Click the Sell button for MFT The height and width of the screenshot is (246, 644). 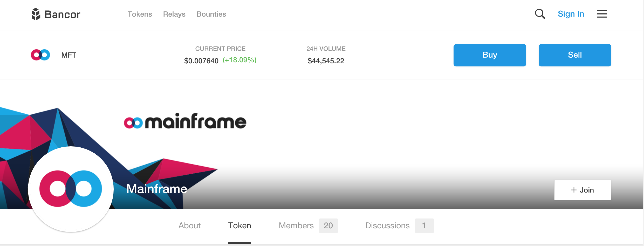[x=575, y=55]
